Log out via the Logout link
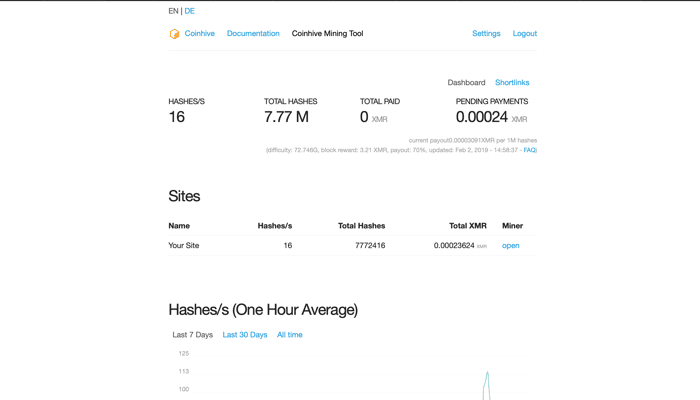The height and width of the screenshot is (400, 700). point(525,33)
